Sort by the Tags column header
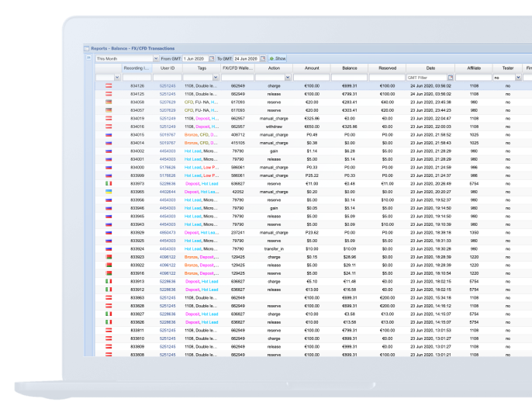The height and width of the screenshot is (406, 532). 202,68
